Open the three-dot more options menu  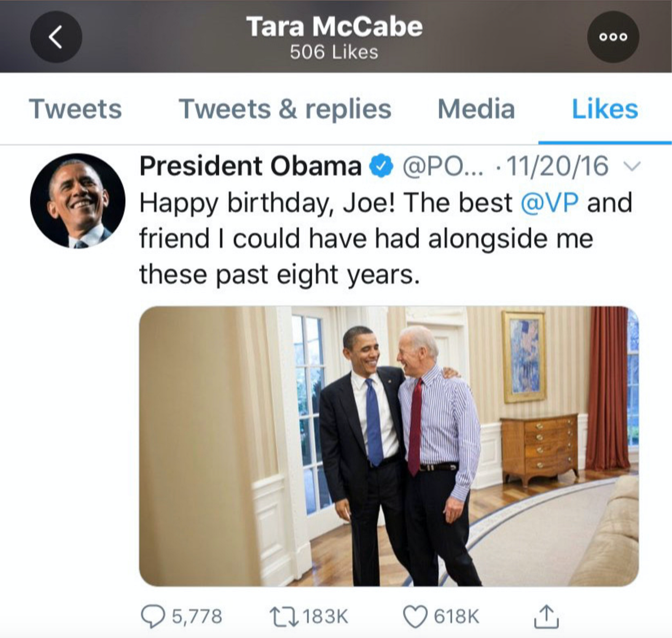click(613, 37)
